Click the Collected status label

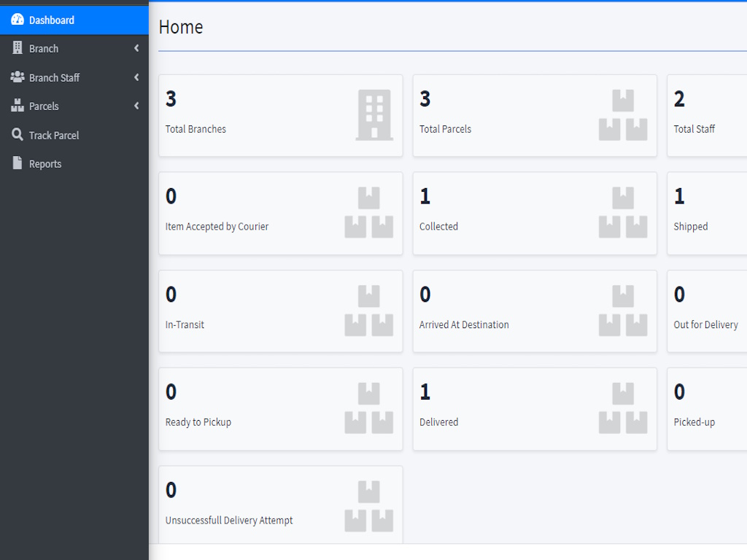coord(438,227)
